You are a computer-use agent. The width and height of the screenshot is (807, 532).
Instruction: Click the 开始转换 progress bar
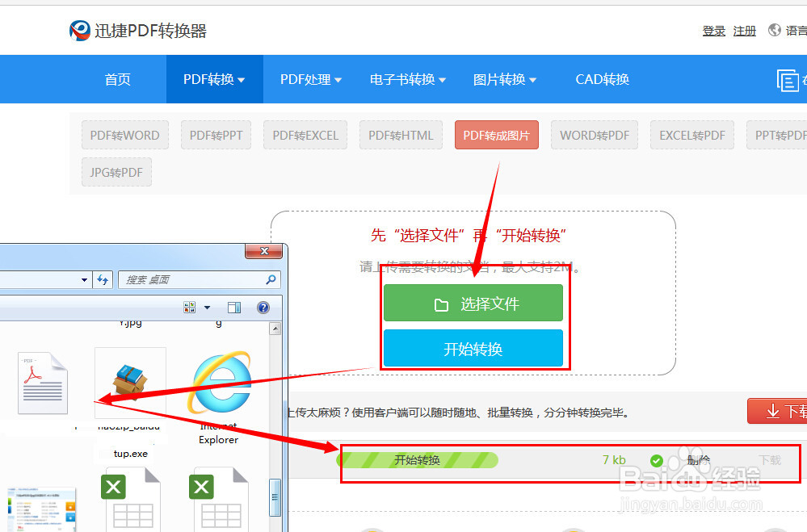[x=418, y=459]
